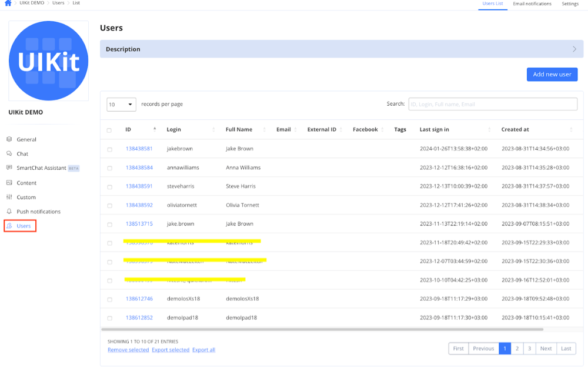This screenshot has height=369, width=588.
Task: Sort by ID column arrow
Action: coord(155,129)
